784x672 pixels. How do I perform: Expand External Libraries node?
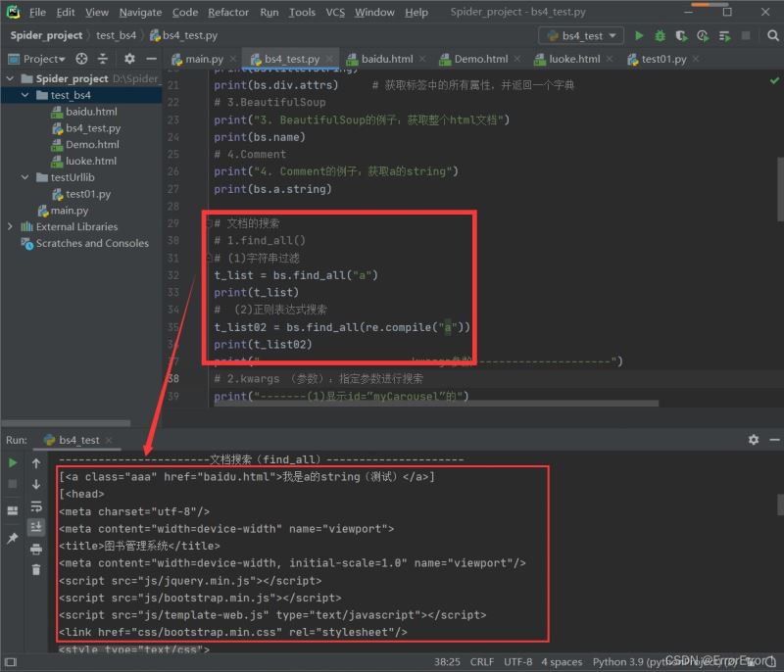(11, 226)
